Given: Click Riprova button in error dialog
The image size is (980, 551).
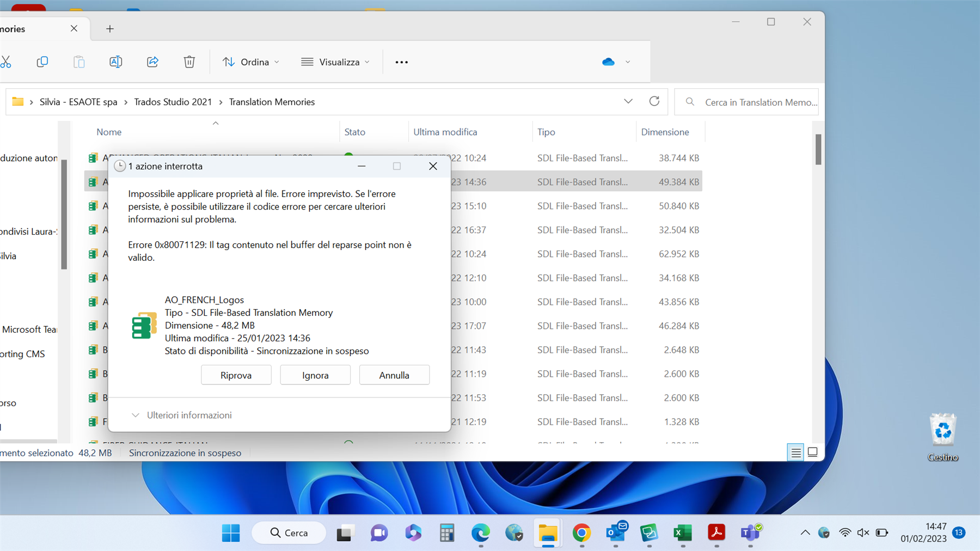Looking at the screenshot, I should click(236, 375).
